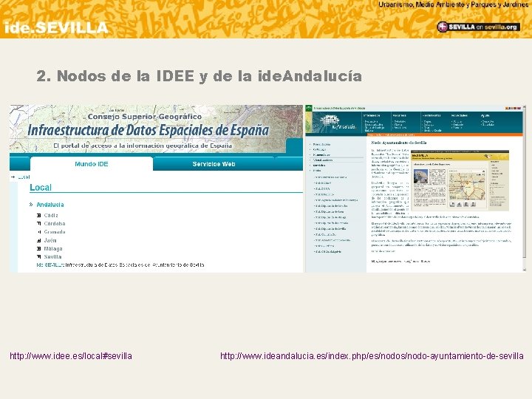532x399 pixels.
Task: Open the Recursos menu in ideAndalucía
Action: [x=400, y=116]
